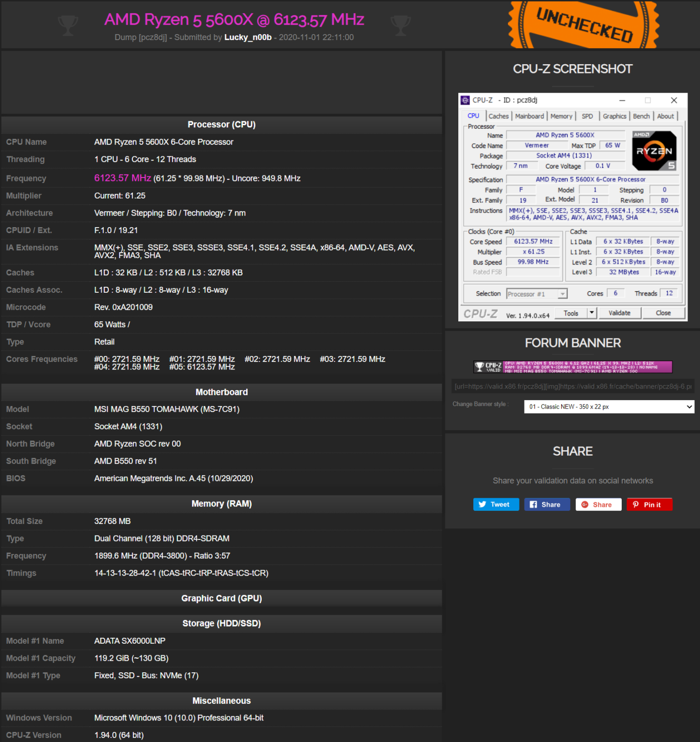Screen dimensions: 700x742
Task: Click the CPU-Z app icon in title bar
Action: click(x=465, y=100)
